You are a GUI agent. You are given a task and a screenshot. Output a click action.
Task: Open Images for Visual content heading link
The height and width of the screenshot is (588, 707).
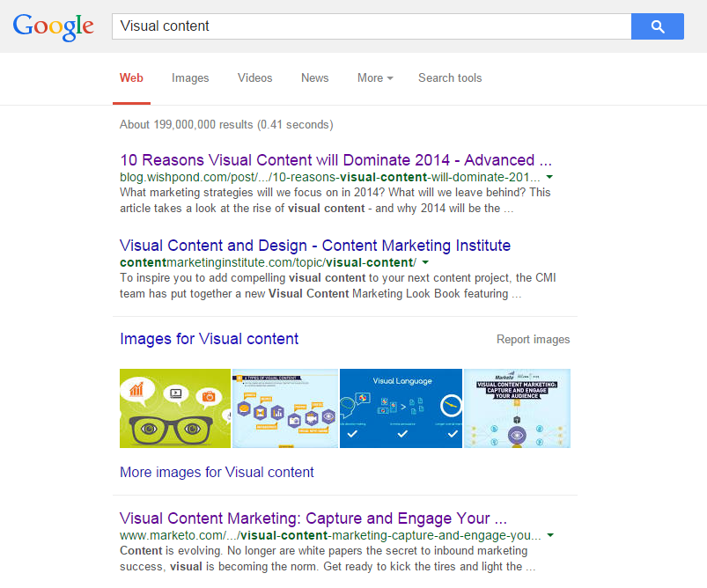[x=210, y=339]
